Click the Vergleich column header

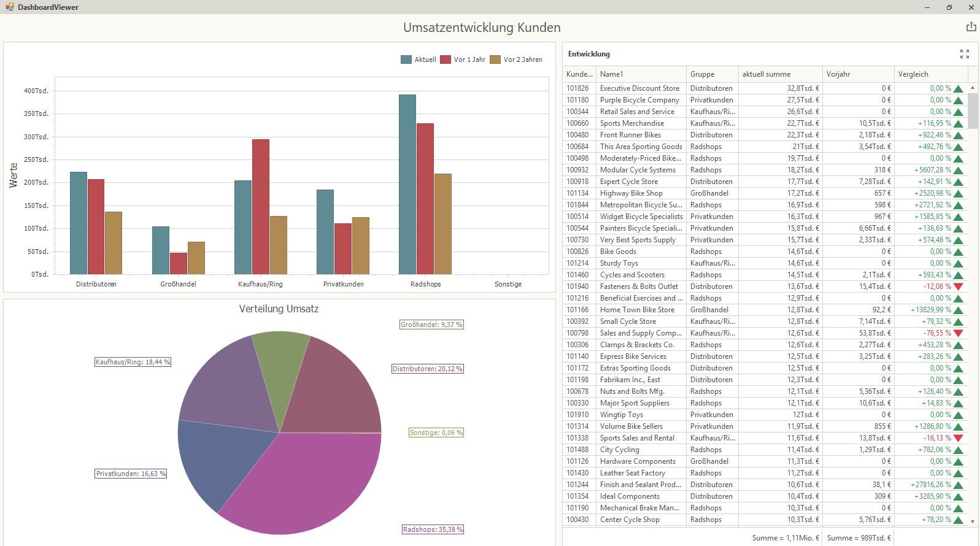[x=930, y=74]
